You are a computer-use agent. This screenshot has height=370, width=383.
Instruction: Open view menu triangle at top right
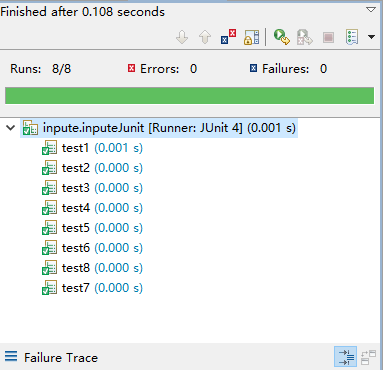[x=371, y=10]
